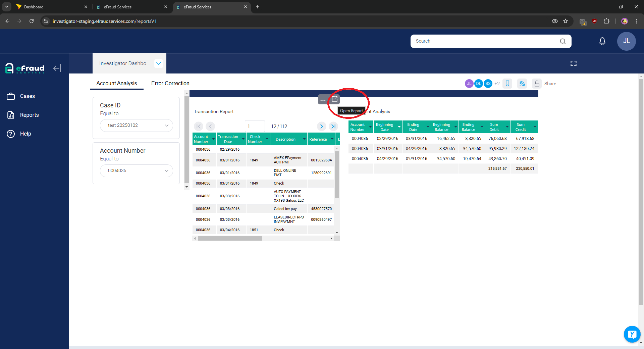Jump to last page of Transaction Report
This screenshot has width=644, height=349.
click(333, 126)
